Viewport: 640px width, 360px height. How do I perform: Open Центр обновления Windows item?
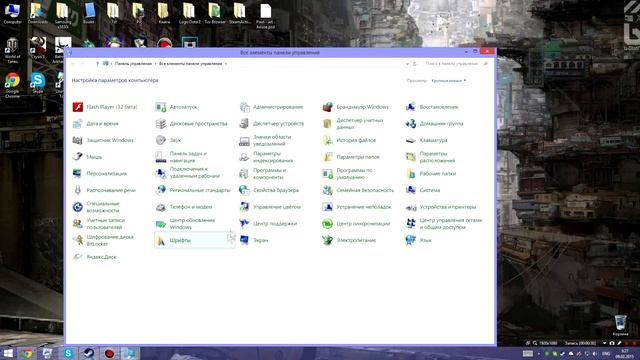185,224
